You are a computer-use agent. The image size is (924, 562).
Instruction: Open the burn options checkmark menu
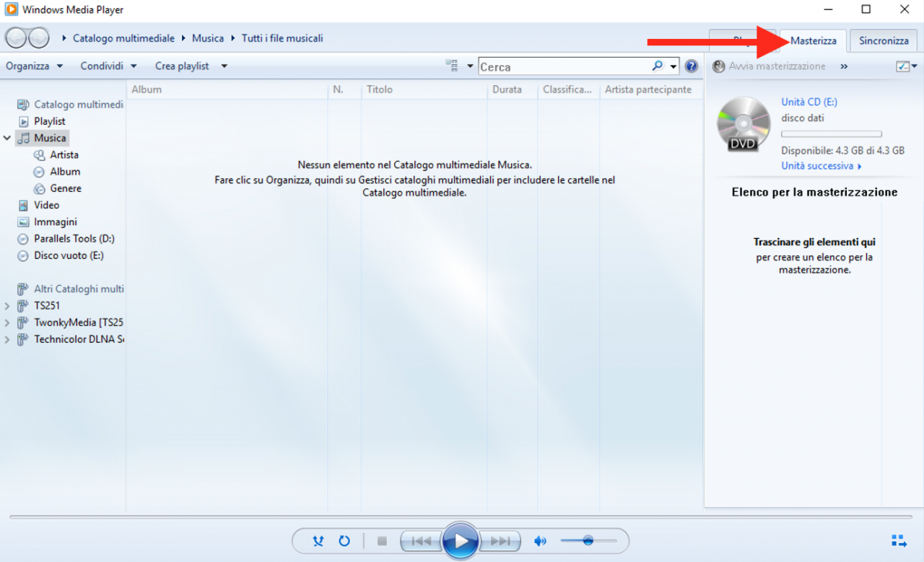(906, 66)
